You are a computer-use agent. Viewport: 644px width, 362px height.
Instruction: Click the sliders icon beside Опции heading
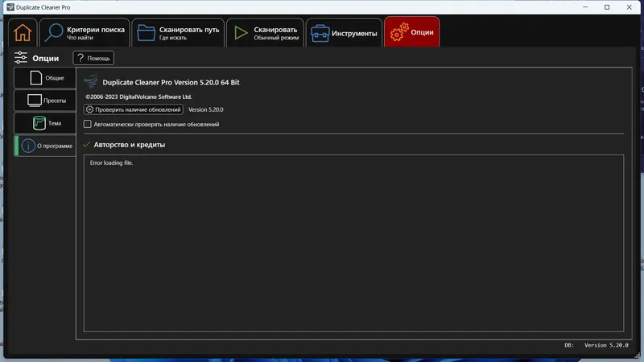coord(21,57)
